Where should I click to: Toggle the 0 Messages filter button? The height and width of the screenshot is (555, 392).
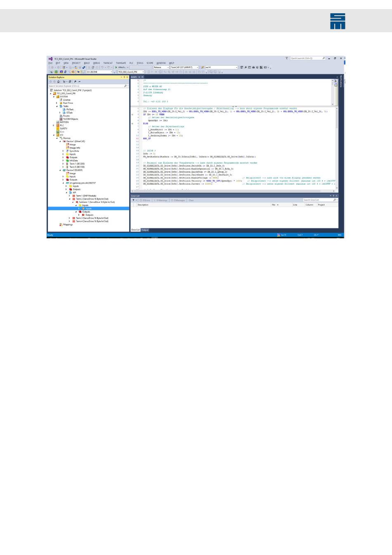coord(178,200)
